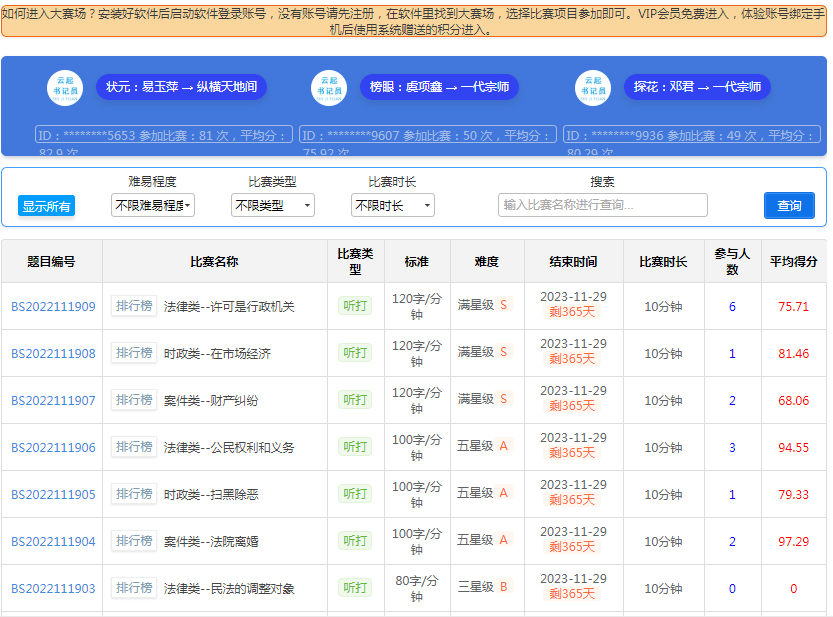Click the 三星级 B difficulty in row BS2022111903
This screenshot has height=617, width=833.
pyautogui.click(x=484, y=587)
